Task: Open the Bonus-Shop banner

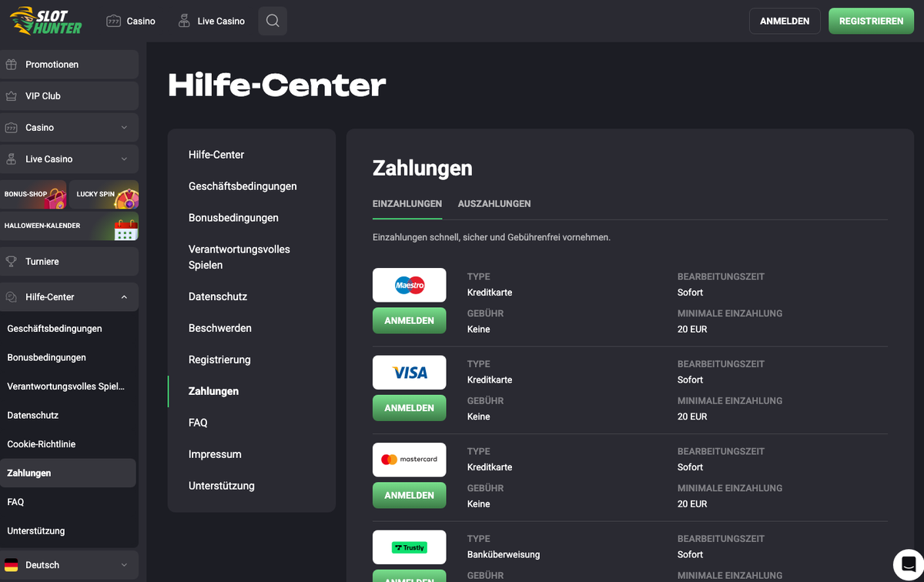Action: tap(33, 195)
